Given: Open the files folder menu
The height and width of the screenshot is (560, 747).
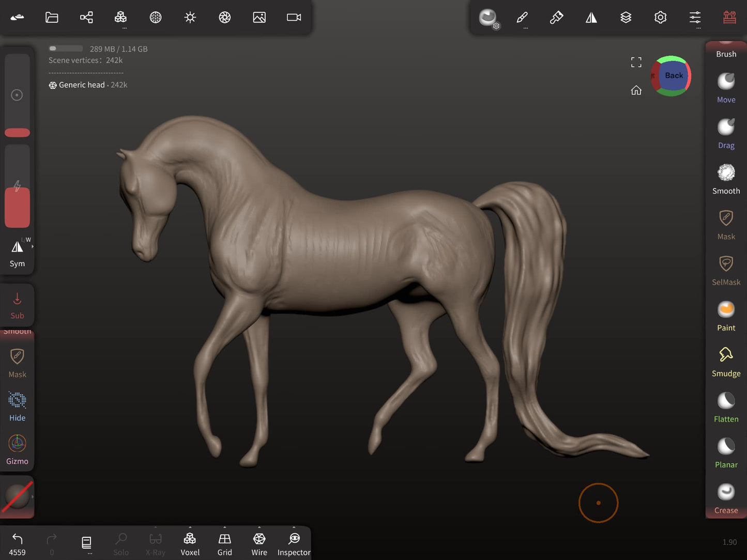Looking at the screenshot, I should tap(52, 18).
